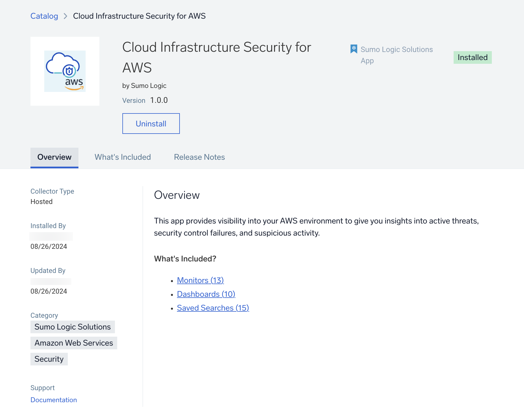
Task: Select the Security category tag
Action: pyautogui.click(x=49, y=359)
